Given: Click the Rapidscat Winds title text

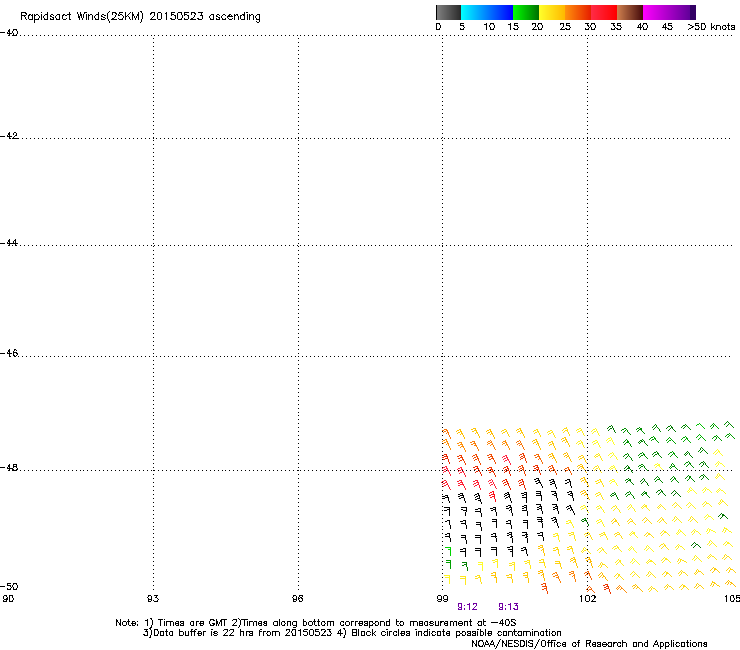Looking at the screenshot, I should (140, 17).
